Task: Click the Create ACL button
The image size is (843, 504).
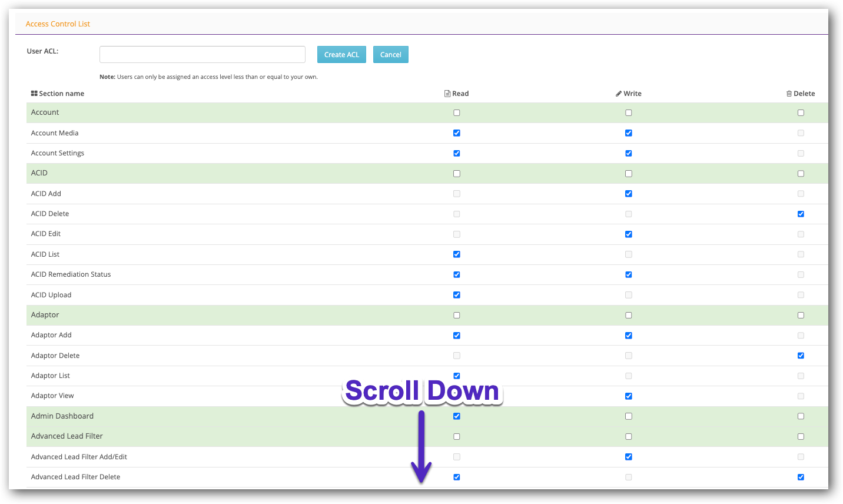Action: pos(341,54)
